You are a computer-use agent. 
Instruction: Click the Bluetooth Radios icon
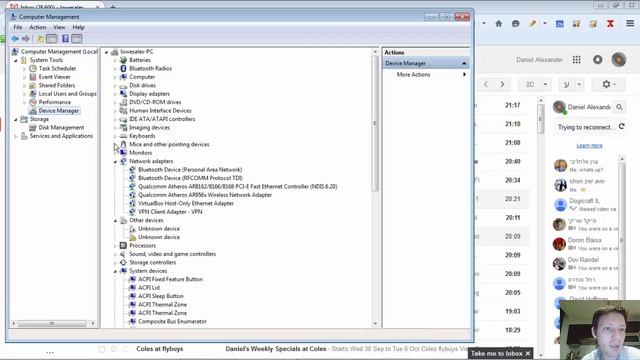tap(123, 69)
